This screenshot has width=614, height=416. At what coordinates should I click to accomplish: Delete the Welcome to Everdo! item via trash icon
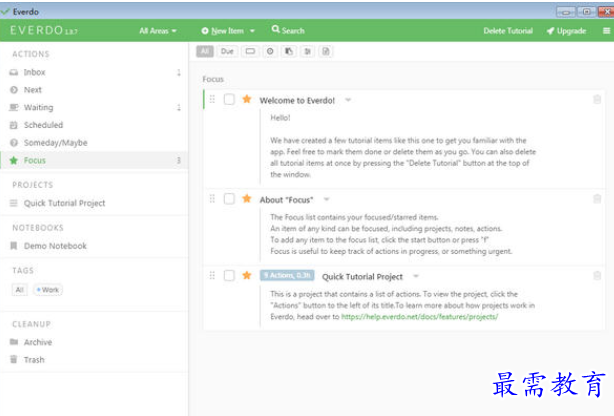(597, 99)
